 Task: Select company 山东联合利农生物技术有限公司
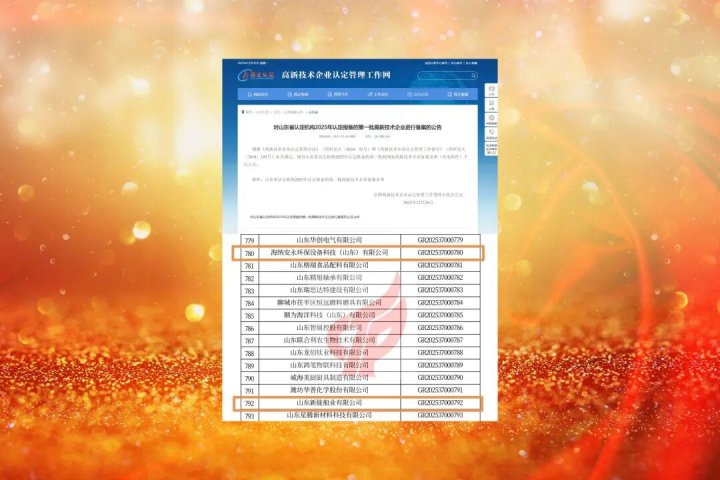pyautogui.click(x=329, y=340)
